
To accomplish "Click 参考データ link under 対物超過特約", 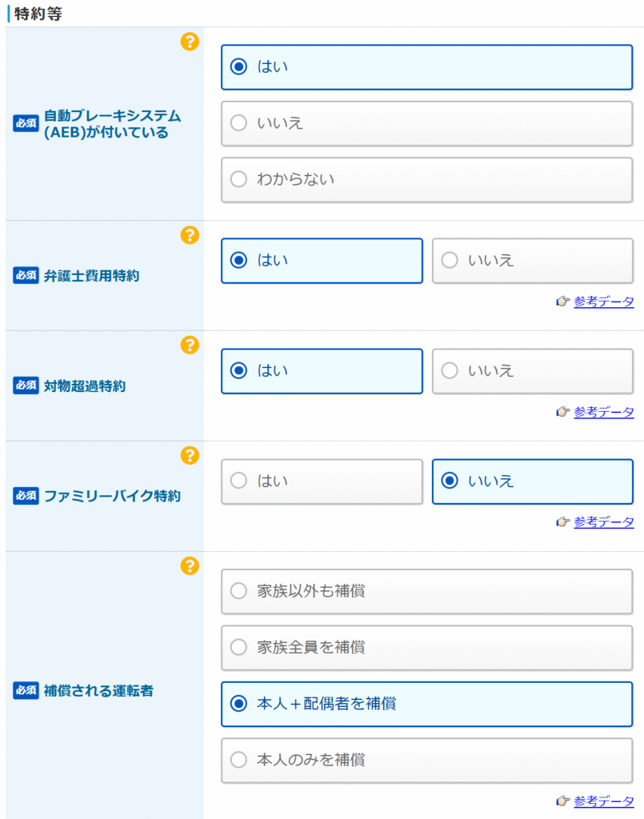I will coord(603,412).
